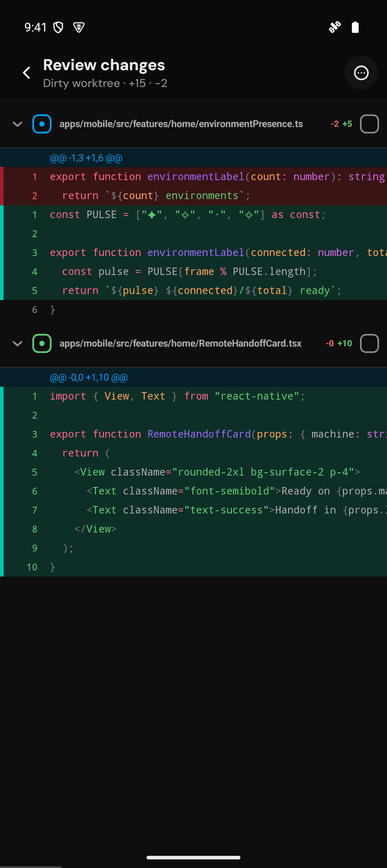387x868 pixels.
Task: Select the added line 'const PULSE =' array
Action: tap(193, 214)
